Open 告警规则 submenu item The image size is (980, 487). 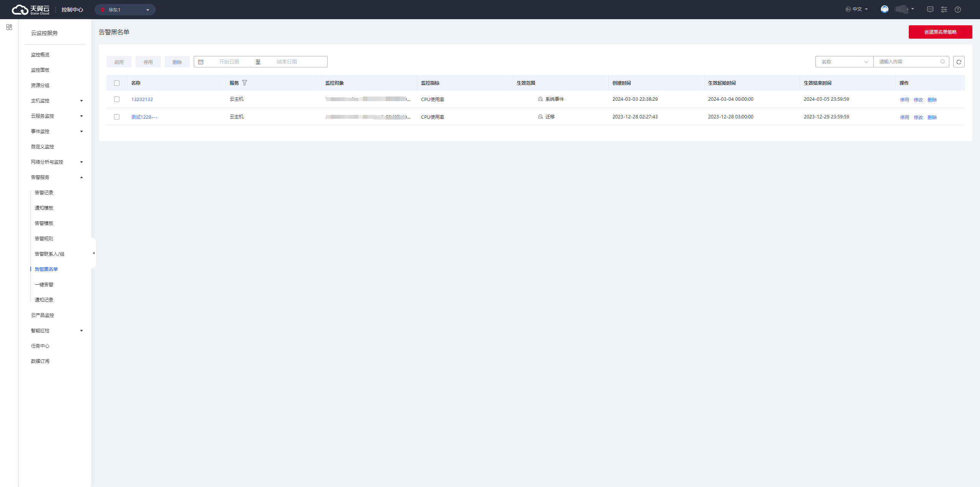[44, 239]
